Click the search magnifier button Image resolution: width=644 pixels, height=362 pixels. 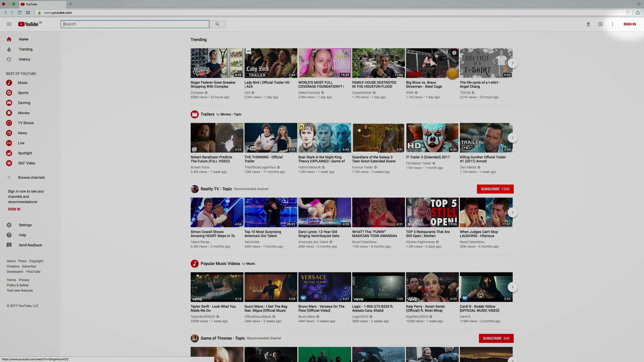217,24
